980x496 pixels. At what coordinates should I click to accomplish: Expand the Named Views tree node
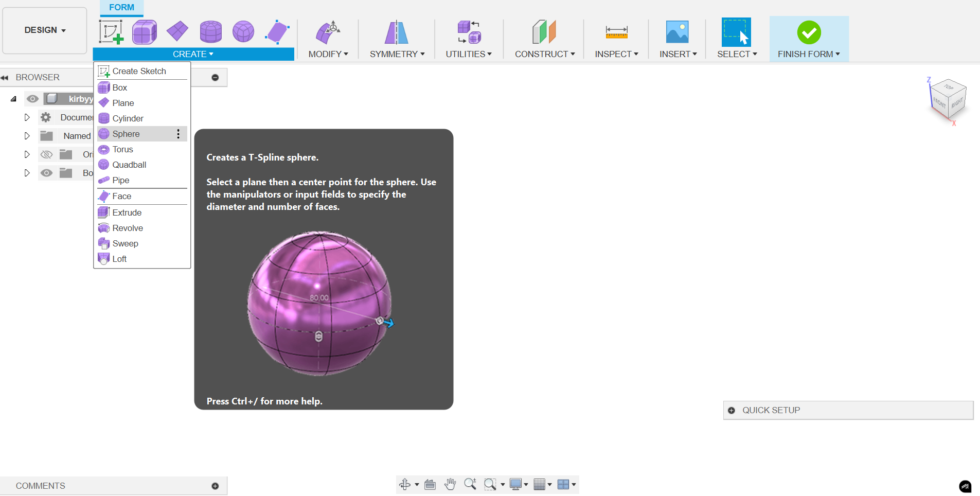coord(27,136)
